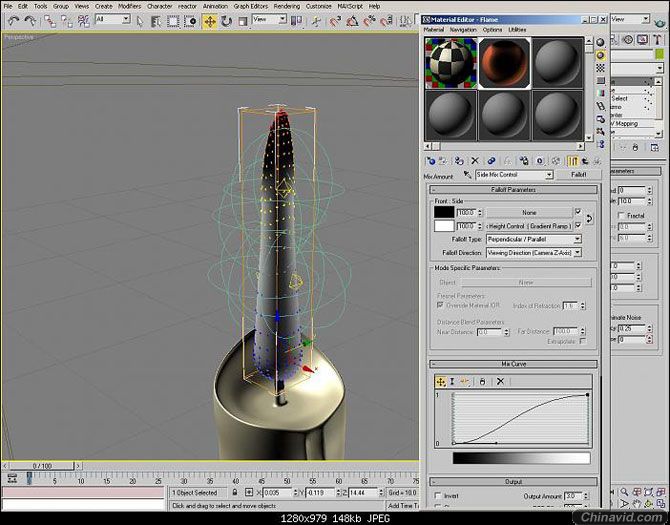Click the Material/Map Navigator icon

point(601,144)
